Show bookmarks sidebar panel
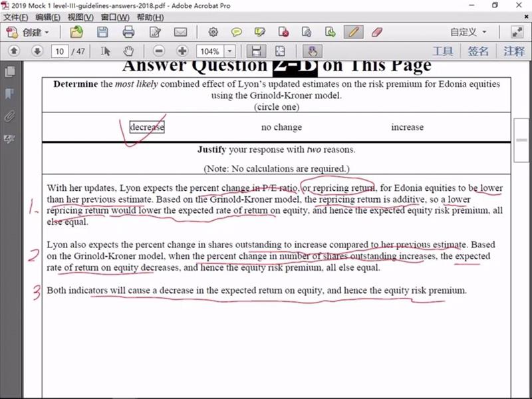This screenshot has height=399, width=532. coord(10,94)
